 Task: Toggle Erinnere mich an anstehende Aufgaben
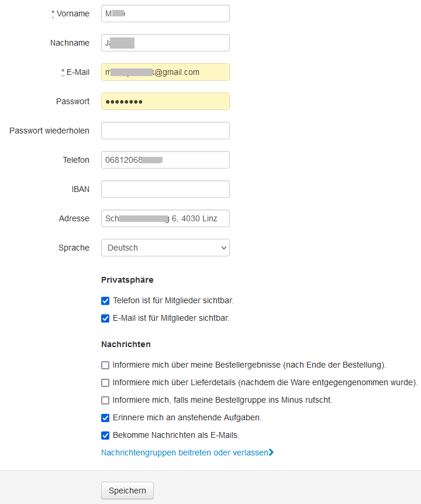105,418
